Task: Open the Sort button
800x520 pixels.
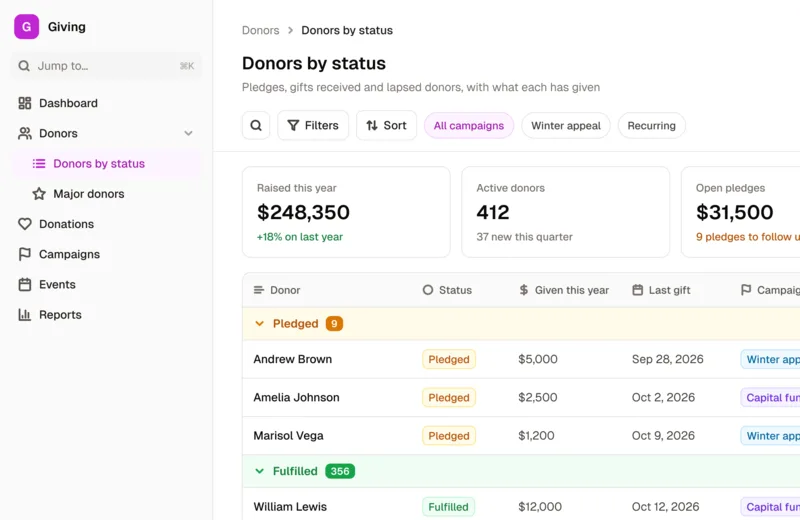Action: 386,126
